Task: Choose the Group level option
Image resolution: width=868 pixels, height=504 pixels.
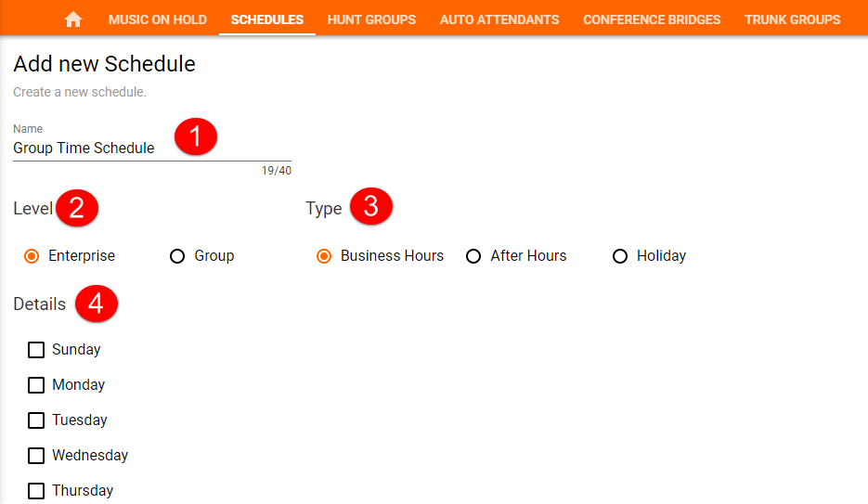Action: [178, 256]
